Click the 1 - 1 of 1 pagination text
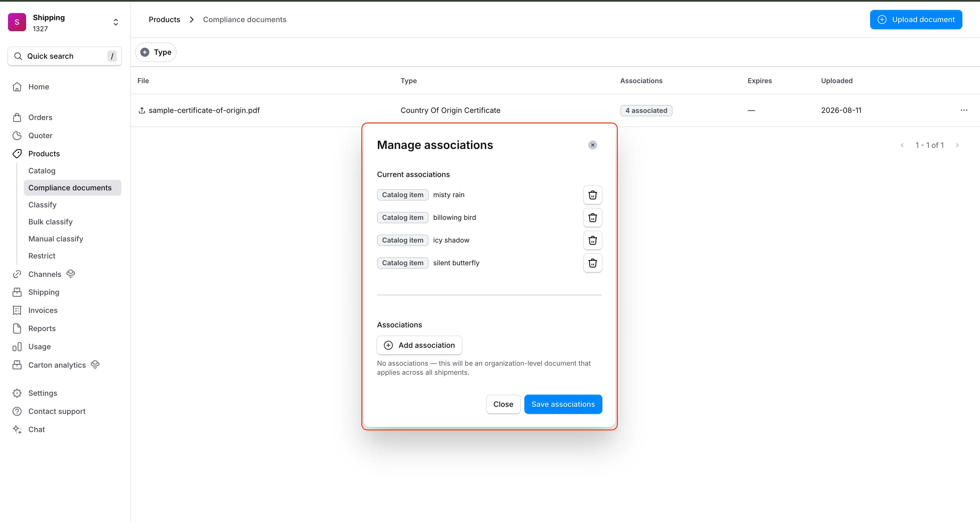Viewport: 980px width, 522px height. [x=929, y=145]
